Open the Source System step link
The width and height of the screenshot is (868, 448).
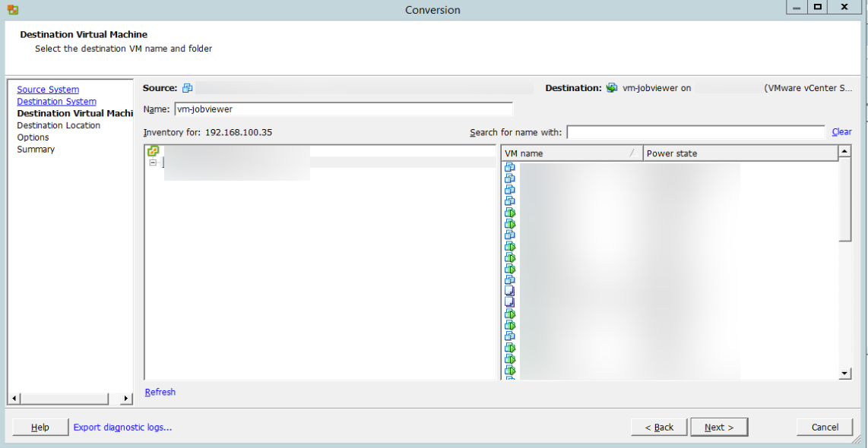point(48,90)
